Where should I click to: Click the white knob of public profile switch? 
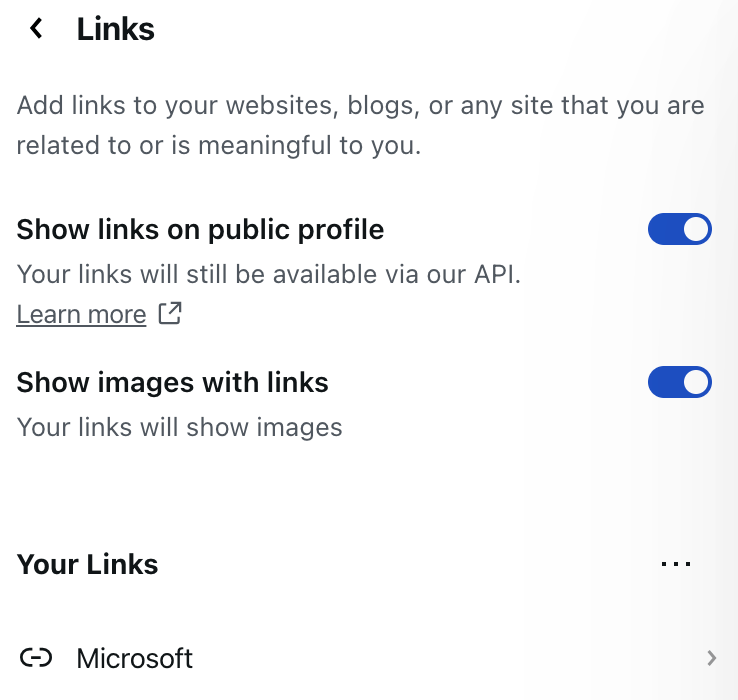pyautogui.click(x=697, y=229)
